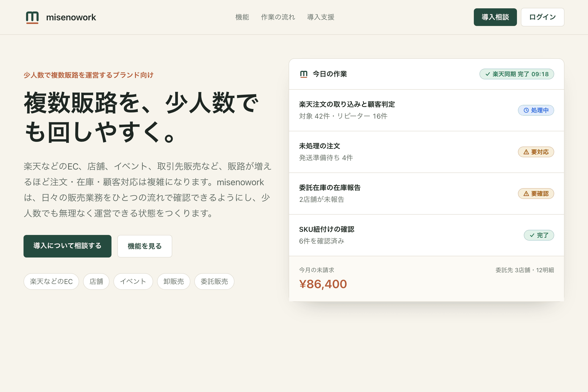
Task: Click the 楽天同期 完了 09:18 status badge
Action: 516,74
